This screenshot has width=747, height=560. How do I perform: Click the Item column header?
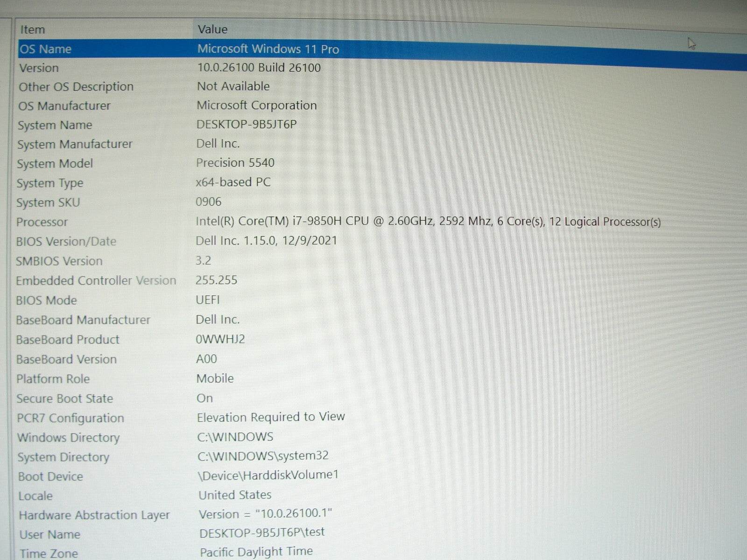[33, 29]
